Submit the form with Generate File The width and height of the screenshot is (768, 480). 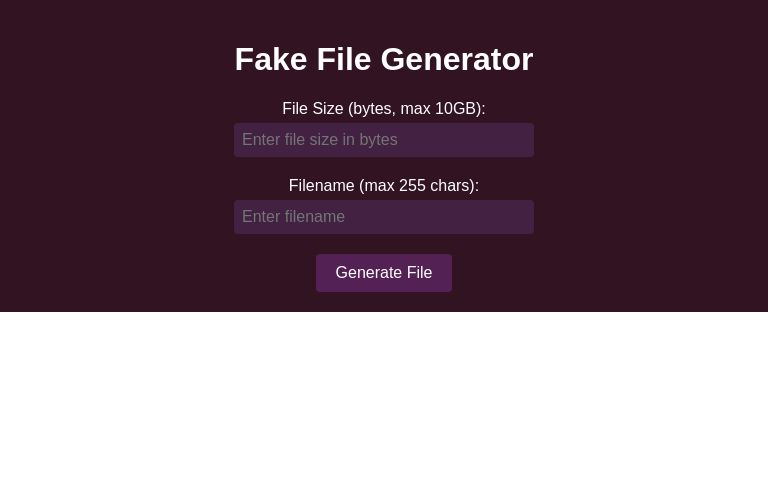(383, 273)
